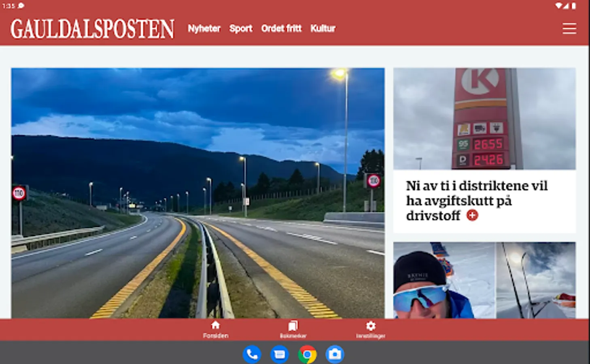Viewport: 590px width, 364px height.
Task: Open the fuel price station photo
Action: tap(484, 119)
